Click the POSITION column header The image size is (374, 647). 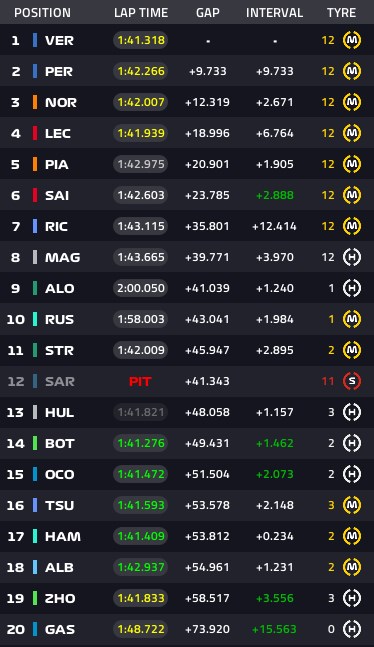[42, 13]
